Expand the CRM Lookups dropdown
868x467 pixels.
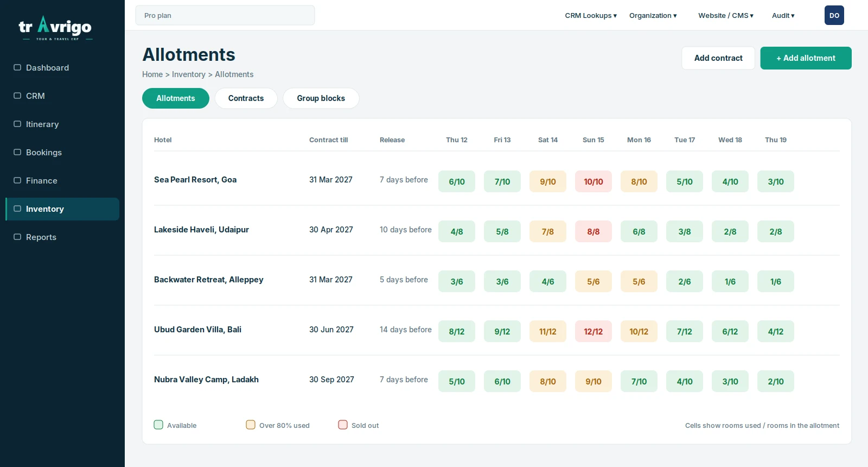click(x=591, y=15)
